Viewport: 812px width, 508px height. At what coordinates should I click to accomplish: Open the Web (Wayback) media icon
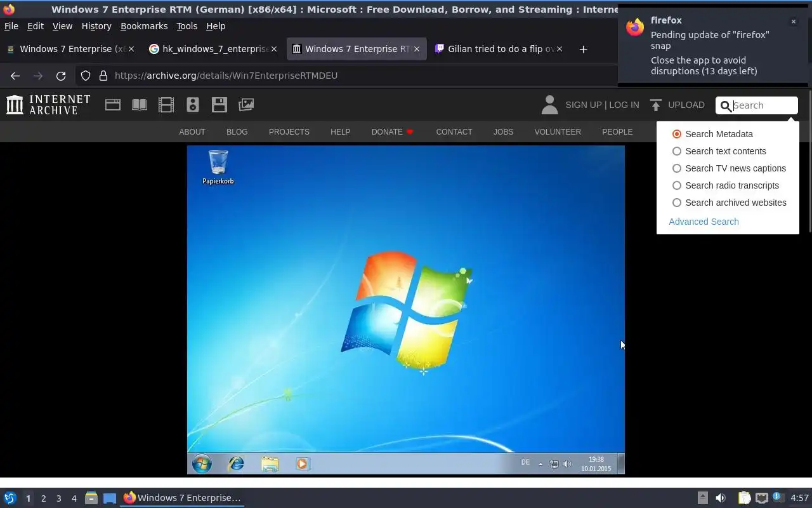[113, 105]
